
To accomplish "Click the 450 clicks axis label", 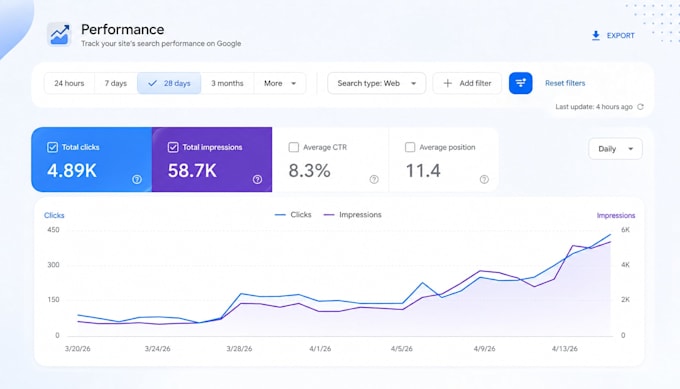I will click(x=53, y=230).
